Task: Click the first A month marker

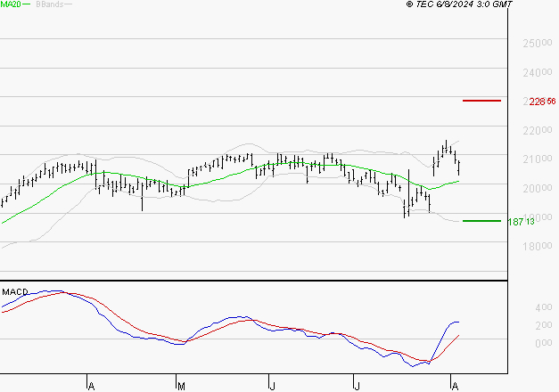Action: point(91,387)
